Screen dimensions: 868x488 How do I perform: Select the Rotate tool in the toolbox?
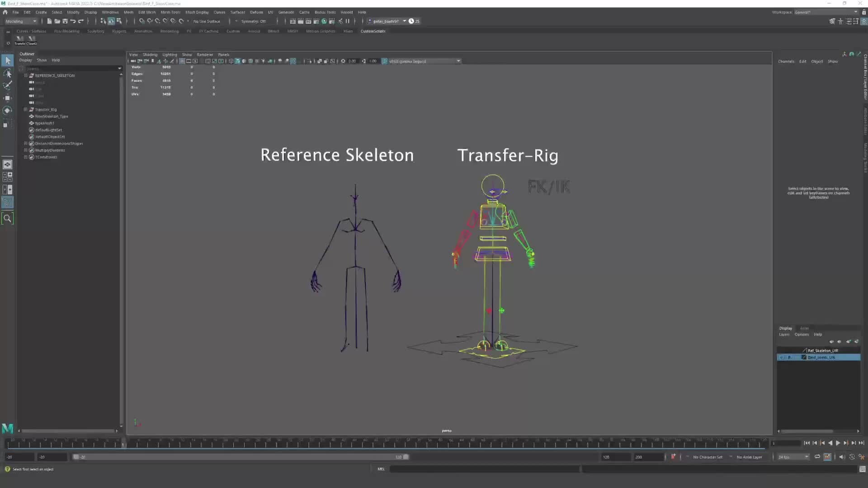click(x=7, y=110)
